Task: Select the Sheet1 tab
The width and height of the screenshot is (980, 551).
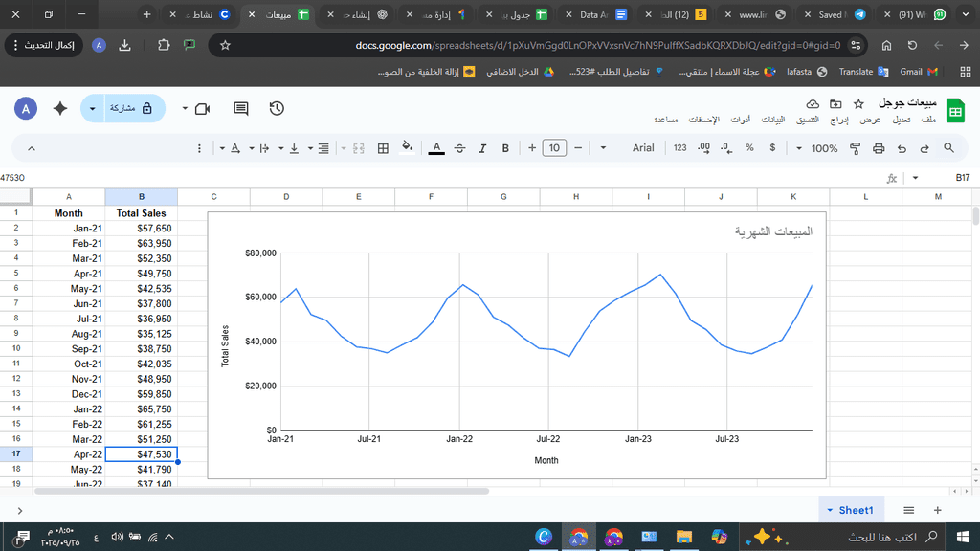Action: 856,510
